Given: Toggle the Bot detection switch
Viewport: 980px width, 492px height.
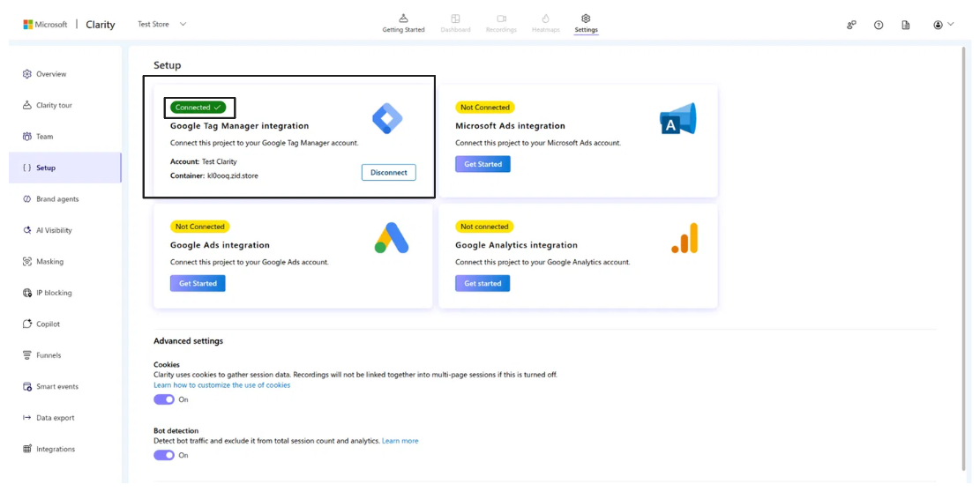Looking at the screenshot, I should (164, 455).
